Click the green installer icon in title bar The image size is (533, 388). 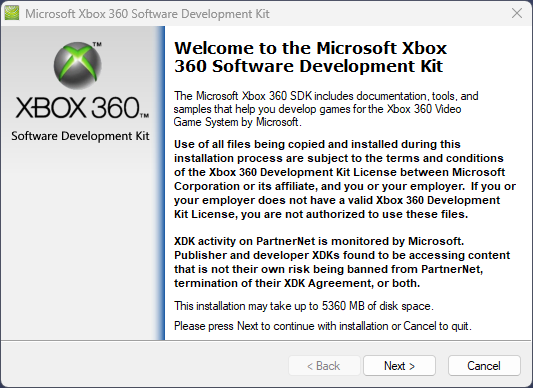coord(12,14)
